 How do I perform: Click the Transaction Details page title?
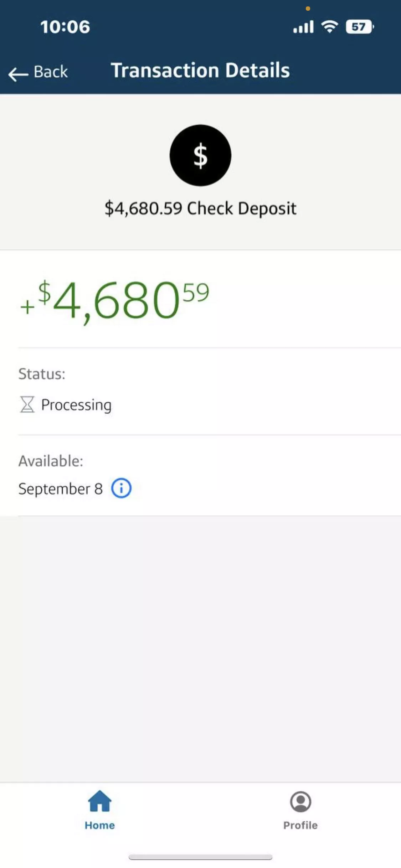click(x=200, y=70)
